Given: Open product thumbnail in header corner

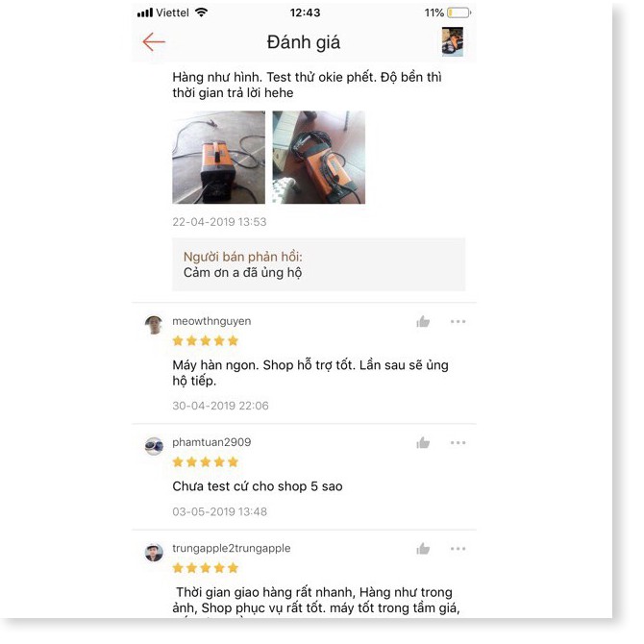Looking at the screenshot, I should (452, 41).
